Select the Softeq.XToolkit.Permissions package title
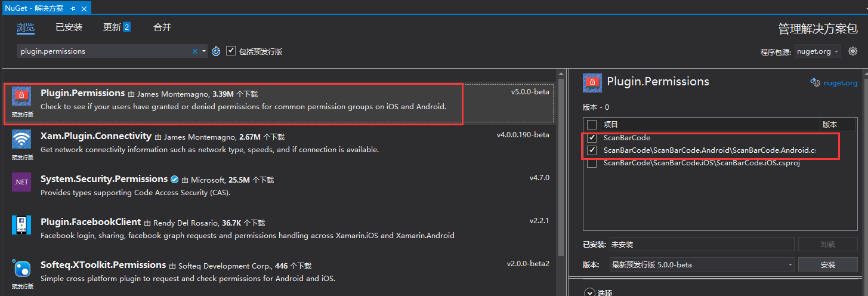This screenshot has height=296, width=868. (x=103, y=264)
